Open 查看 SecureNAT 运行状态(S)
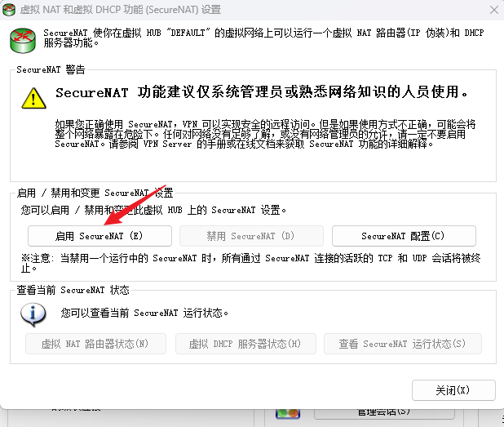This screenshot has height=427, width=504. coord(402,344)
